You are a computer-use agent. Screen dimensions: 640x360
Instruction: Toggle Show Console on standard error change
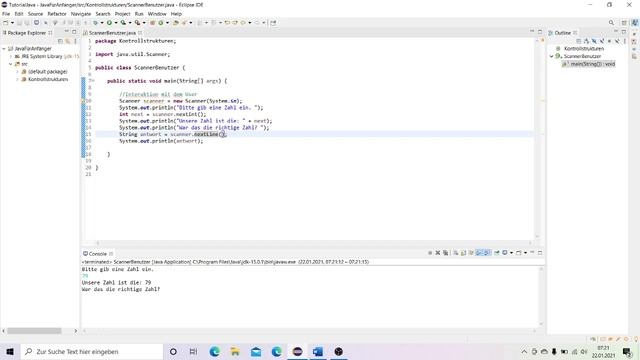click(x=487, y=253)
